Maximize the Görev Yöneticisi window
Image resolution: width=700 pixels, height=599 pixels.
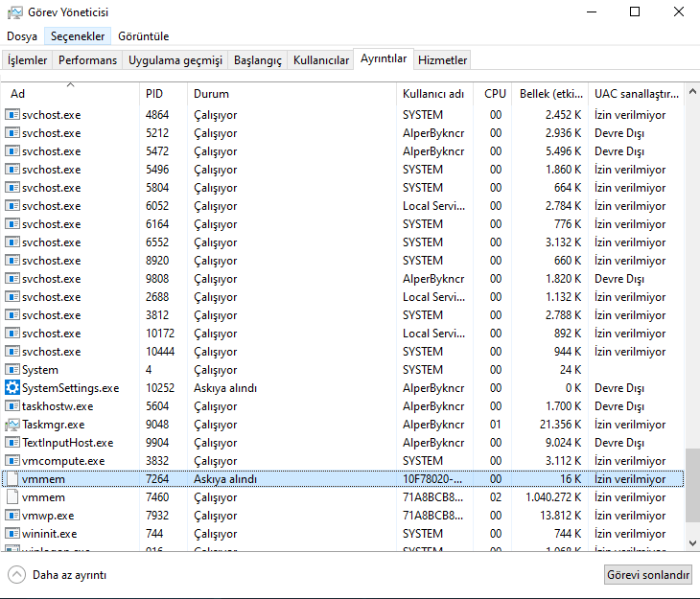(635, 12)
